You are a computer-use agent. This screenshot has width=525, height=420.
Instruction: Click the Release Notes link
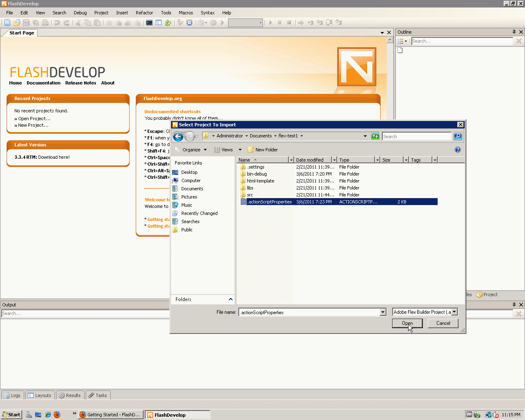click(x=80, y=83)
